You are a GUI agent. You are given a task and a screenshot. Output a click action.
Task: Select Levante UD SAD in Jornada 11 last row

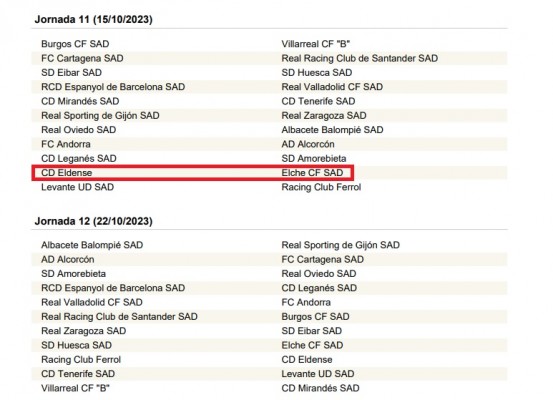pyautogui.click(x=78, y=187)
